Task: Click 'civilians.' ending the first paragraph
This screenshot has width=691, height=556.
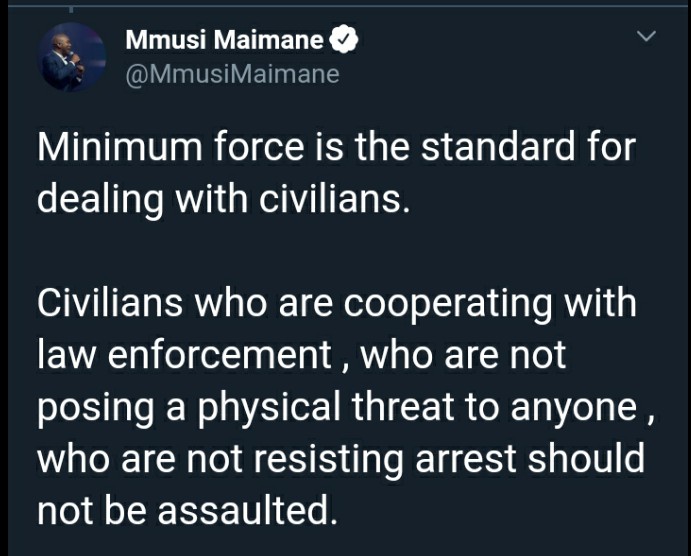Action: (x=334, y=198)
